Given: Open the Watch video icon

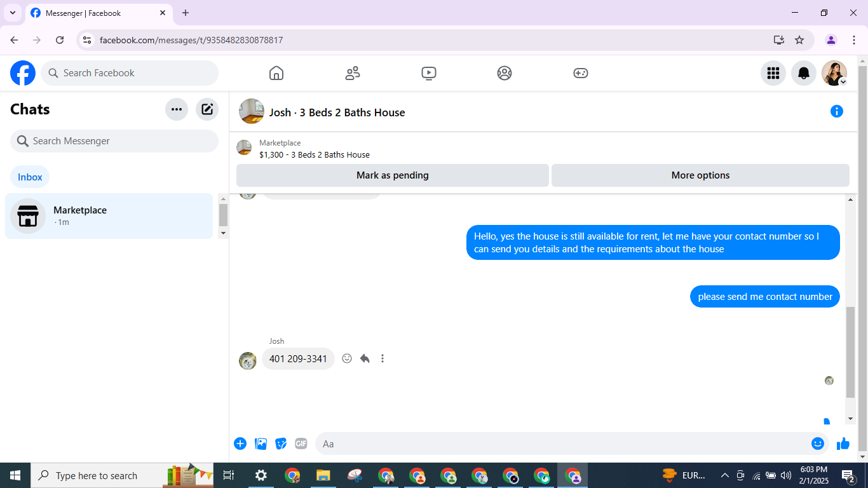Looking at the screenshot, I should tap(429, 73).
